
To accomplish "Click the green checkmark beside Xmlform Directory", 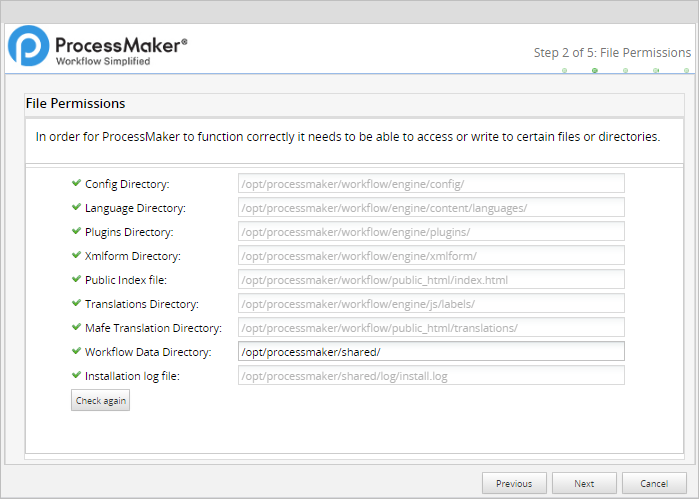I will 76,255.
